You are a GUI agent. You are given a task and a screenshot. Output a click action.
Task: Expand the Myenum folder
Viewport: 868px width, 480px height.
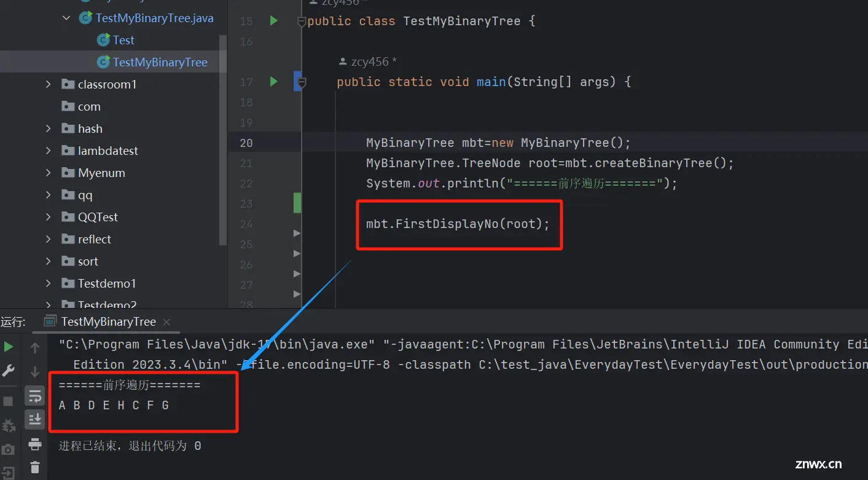click(49, 173)
